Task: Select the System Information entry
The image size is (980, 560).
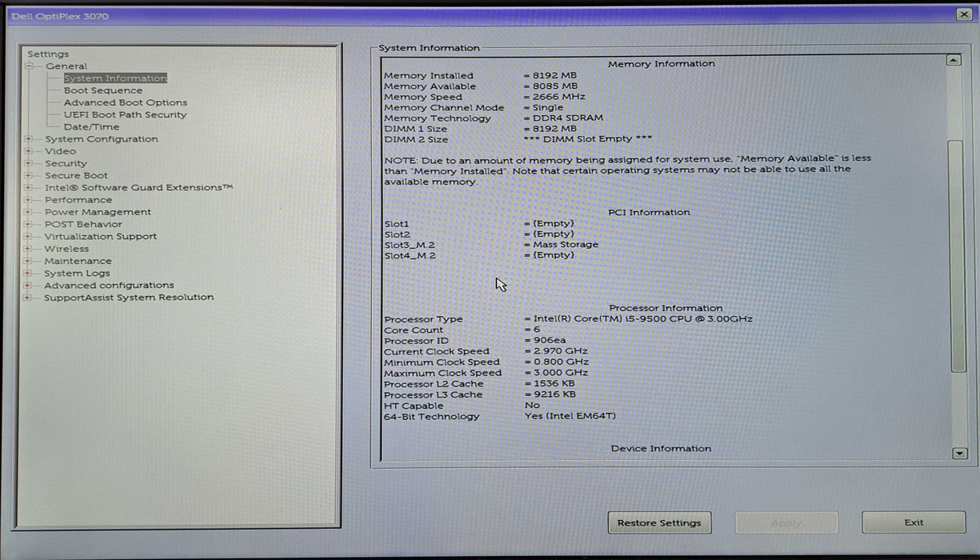Action: pos(115,78)
